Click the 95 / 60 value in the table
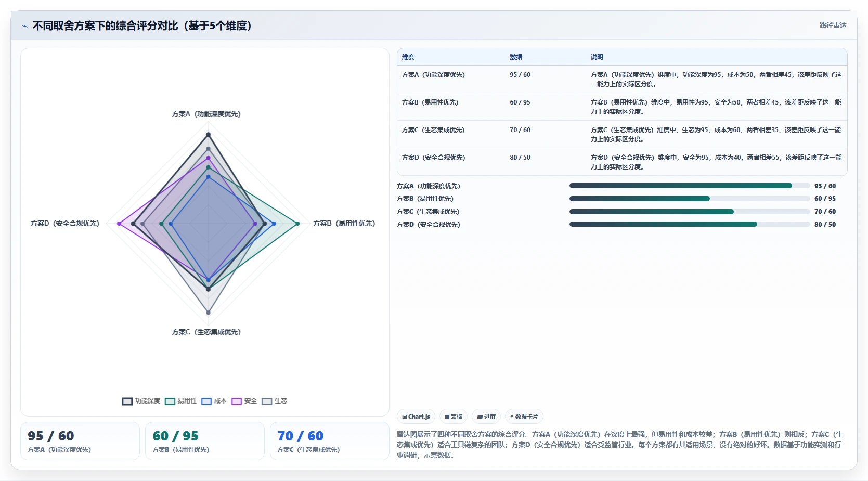Image resolution: width=868 pixels, height=481 pixels. pyautogui.click(x=520, y=75)
